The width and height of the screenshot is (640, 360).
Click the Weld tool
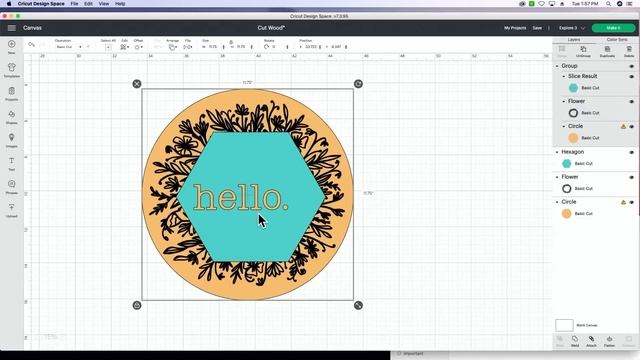[575, 342]
